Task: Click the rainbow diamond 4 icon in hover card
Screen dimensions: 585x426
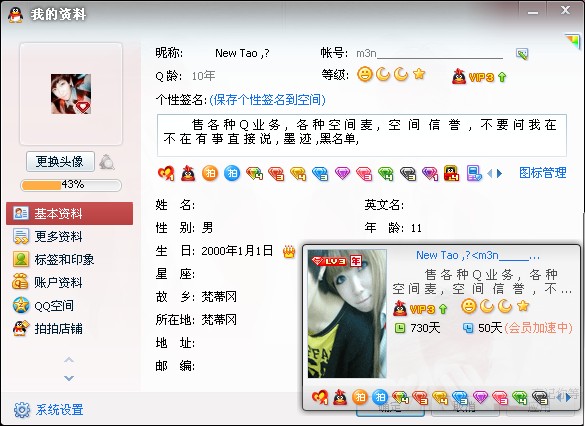Action: pyautogui.click(x=401, y=398)
